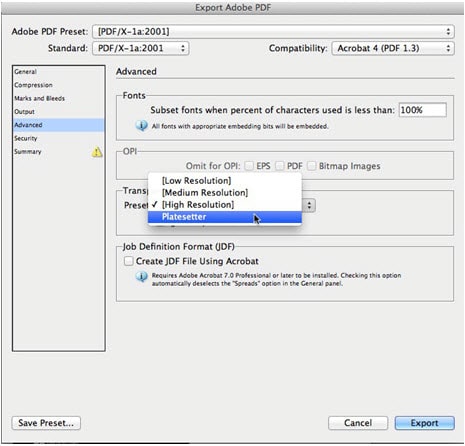Open the Compatibility Acrobat 4 dropdown
The image size is (465, 446).
pyautogui.click(x=393, y=48)
